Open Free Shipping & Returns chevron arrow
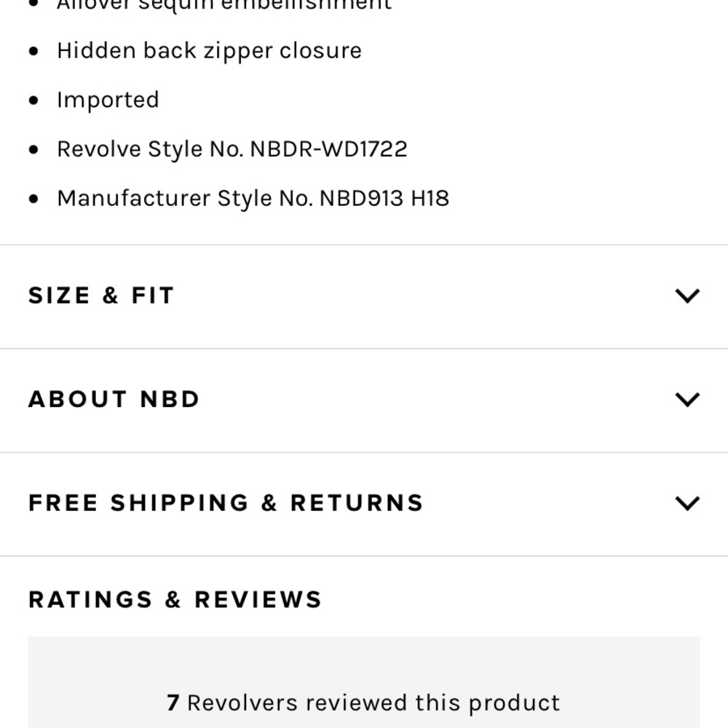Screen dimensions: 728x728 point(687,503)
